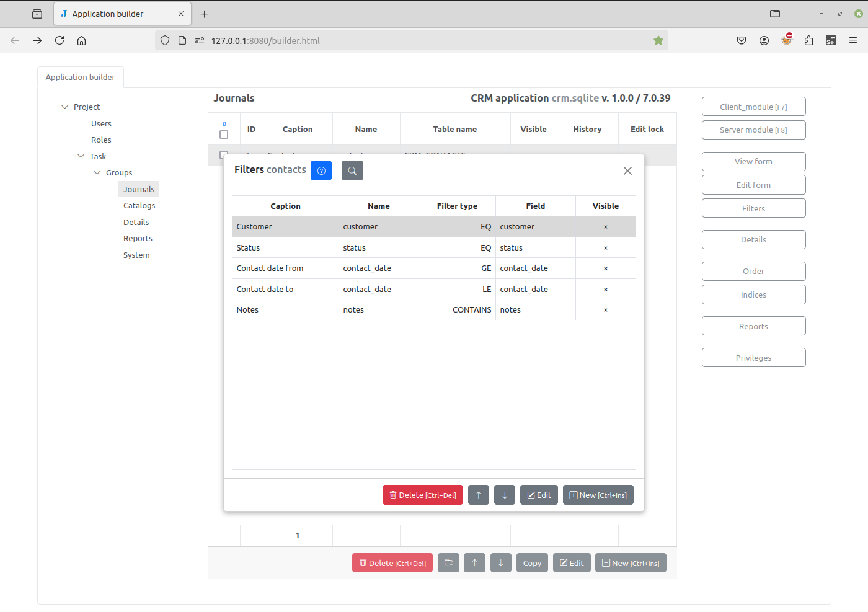
Task: Click the blue help icon beside Filters contacts
Action: 321,171
